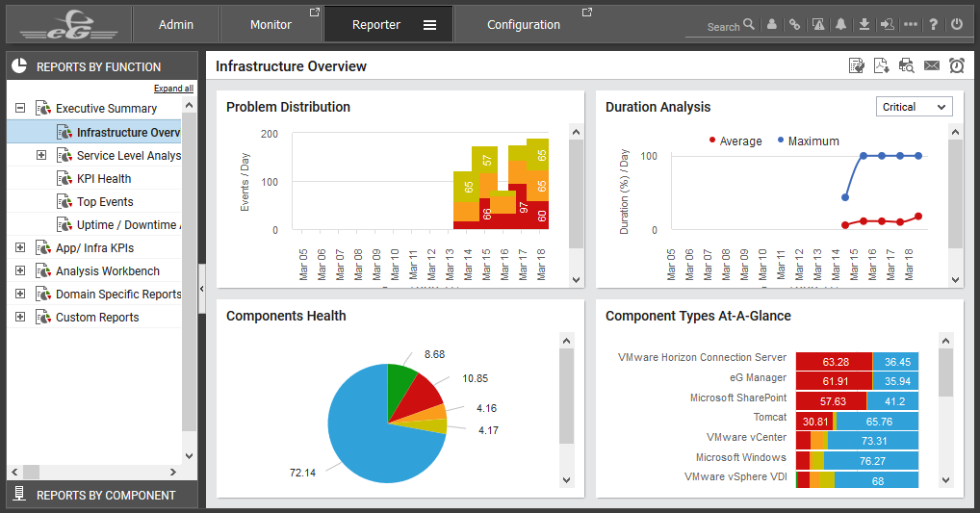The width and height of the screenshot is (980, 513).
Task: Open the user profile icon
Action: (772, 24)
